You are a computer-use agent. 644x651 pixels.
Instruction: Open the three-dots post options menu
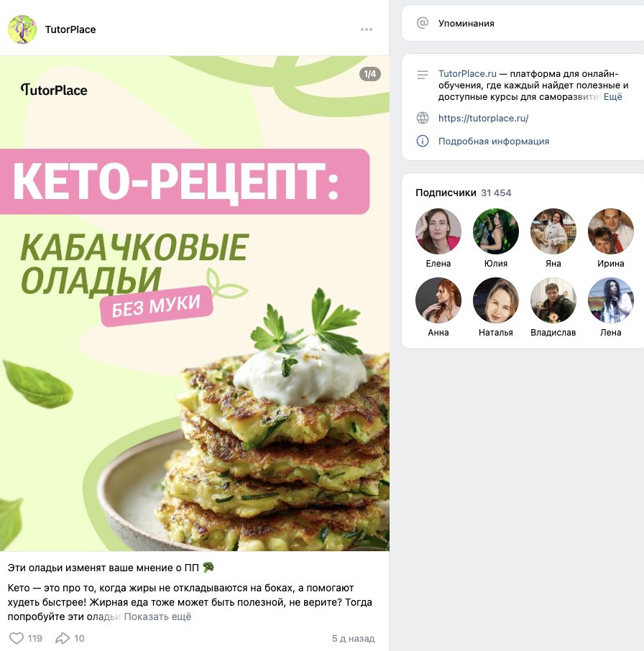tap(367, 29)
